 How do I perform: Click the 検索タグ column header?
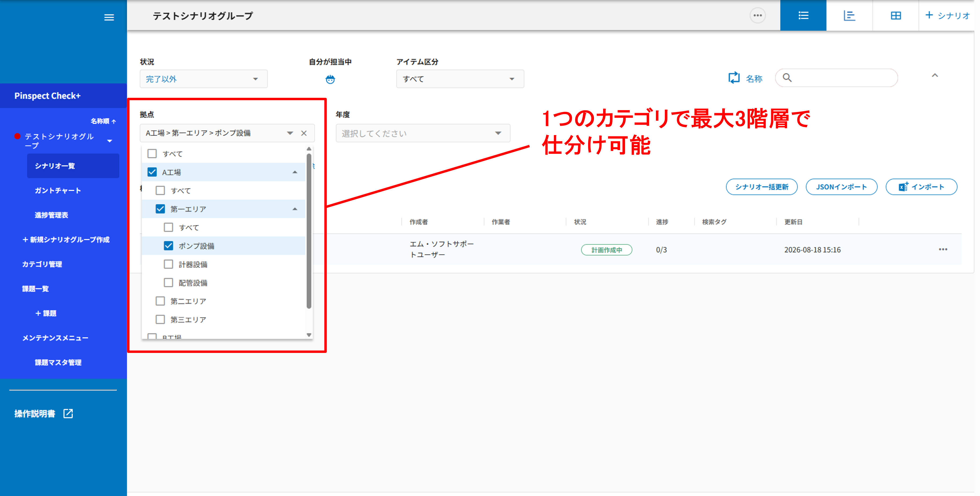pos(714,222)
